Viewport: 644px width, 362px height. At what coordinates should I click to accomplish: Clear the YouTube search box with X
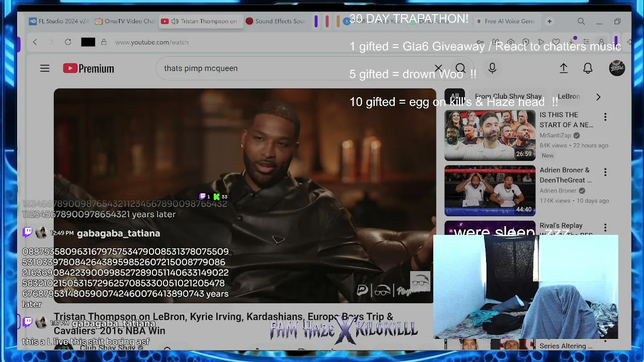pyautogui.click(x=438, y=68)
